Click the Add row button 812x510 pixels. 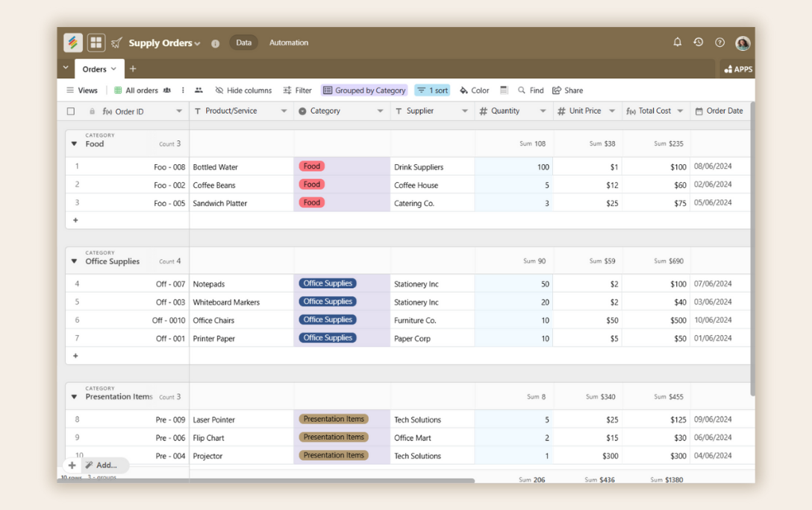tap(72, 465)
